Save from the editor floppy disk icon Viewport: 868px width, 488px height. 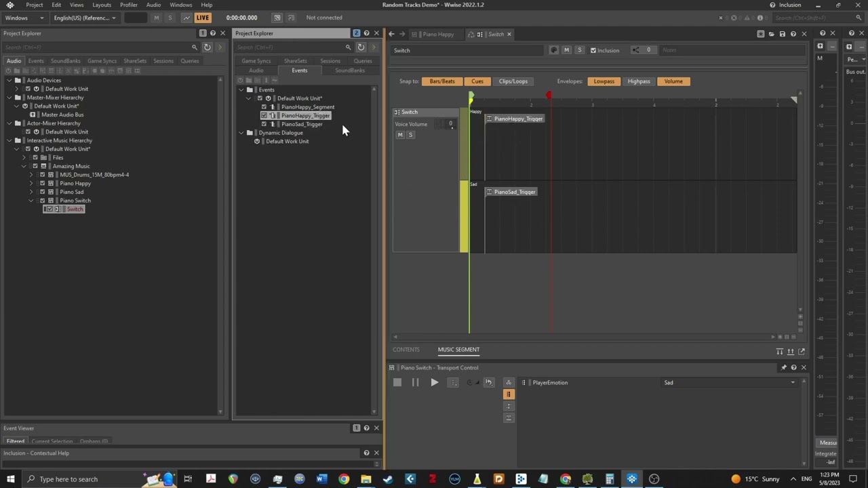782,34
